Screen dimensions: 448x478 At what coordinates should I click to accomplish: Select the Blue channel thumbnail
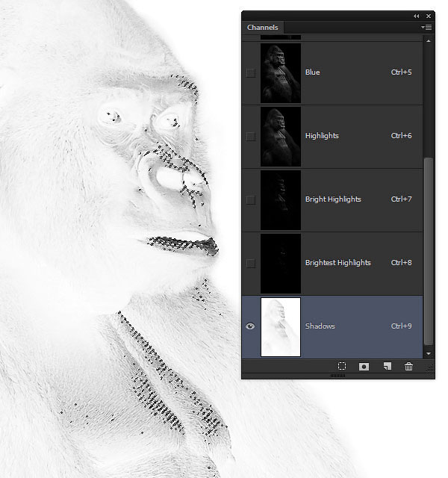click(x=281, y=73)
